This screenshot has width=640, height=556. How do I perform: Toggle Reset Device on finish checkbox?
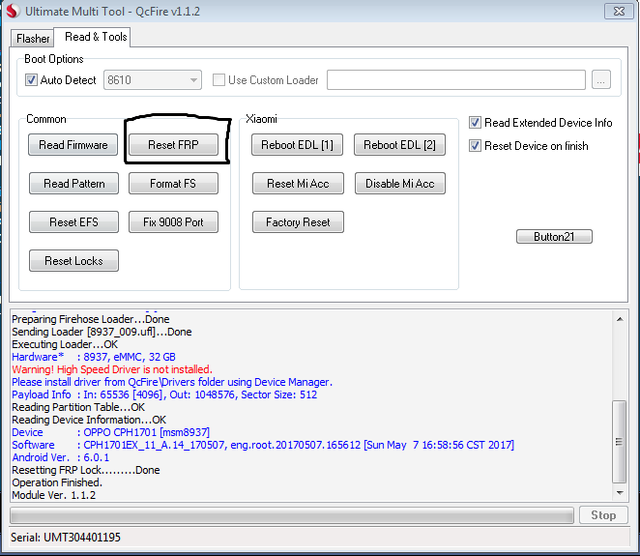pos(475,145)
